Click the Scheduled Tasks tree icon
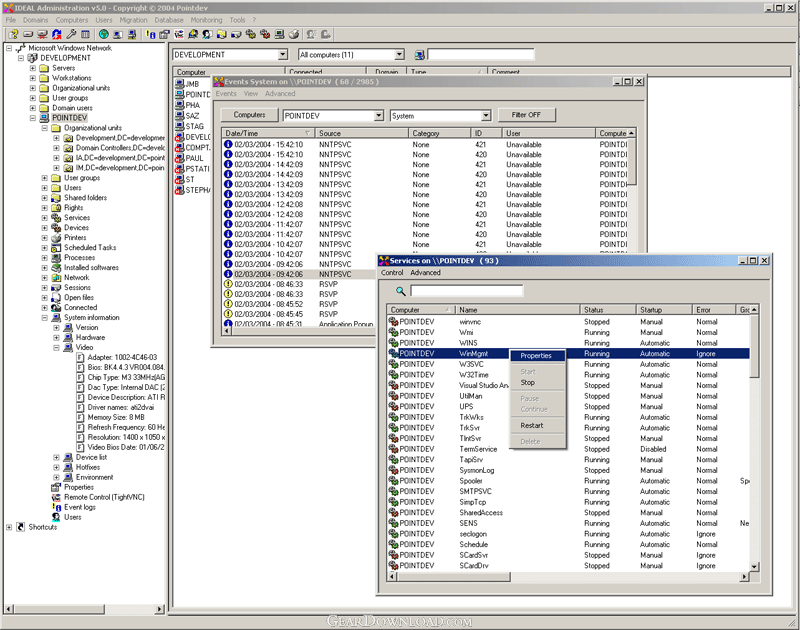 (57, 248)
